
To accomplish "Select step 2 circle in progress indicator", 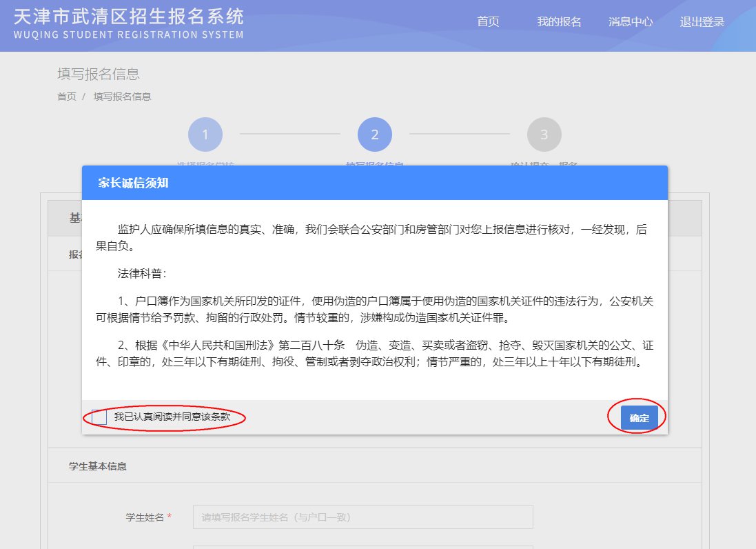I will point(375,134).
